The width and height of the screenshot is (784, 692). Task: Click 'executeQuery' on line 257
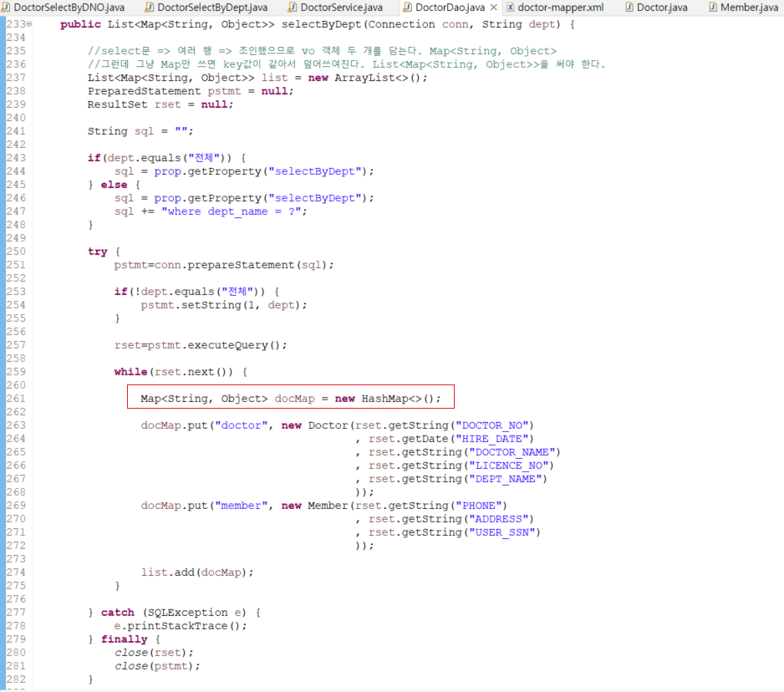pyautogui.click(x=227, y=345)
